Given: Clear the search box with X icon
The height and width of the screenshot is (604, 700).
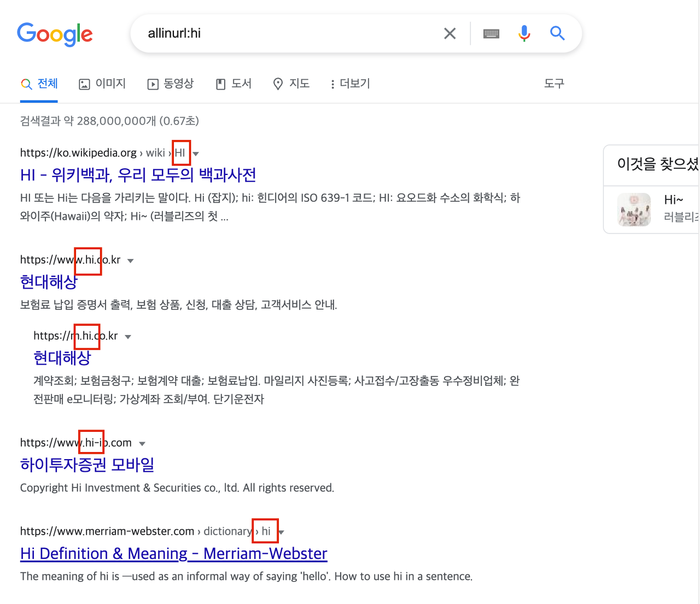Looking at the screenshot, I should pos(450,34).
